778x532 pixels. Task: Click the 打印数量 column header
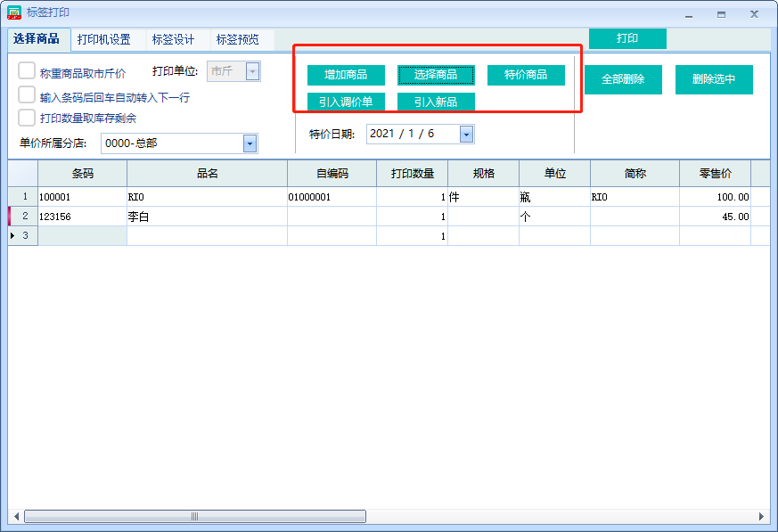413,174
